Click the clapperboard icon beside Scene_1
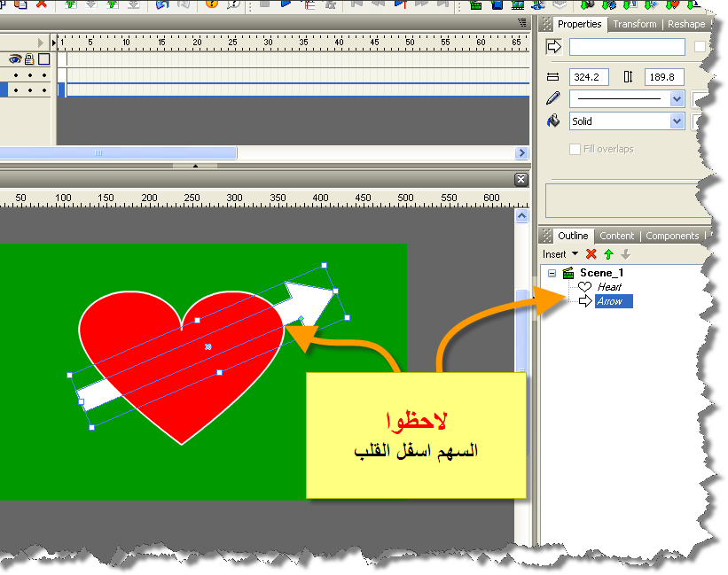This screenshot has height=575, width=728. click(568, 273)
